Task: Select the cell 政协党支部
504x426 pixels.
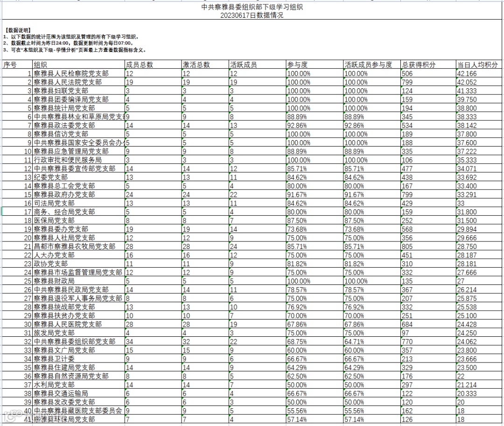Action: 79,263
